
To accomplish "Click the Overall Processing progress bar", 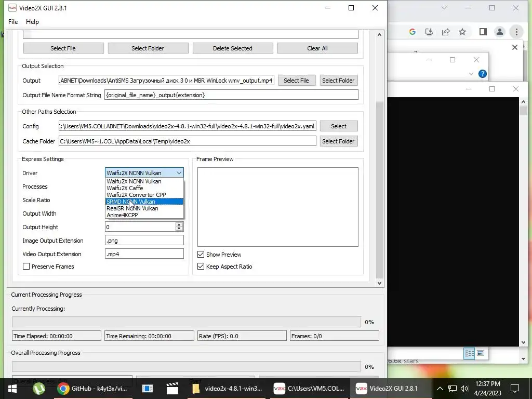I will (187, 367).
